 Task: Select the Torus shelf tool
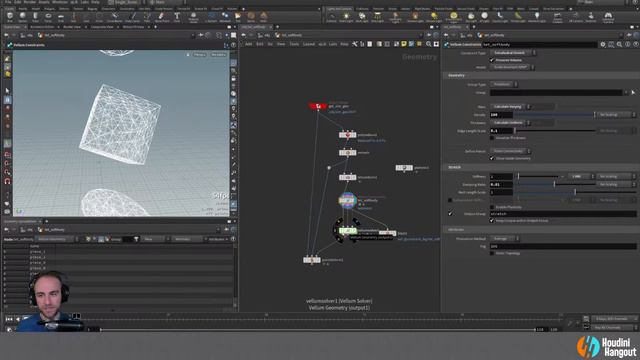48,17
